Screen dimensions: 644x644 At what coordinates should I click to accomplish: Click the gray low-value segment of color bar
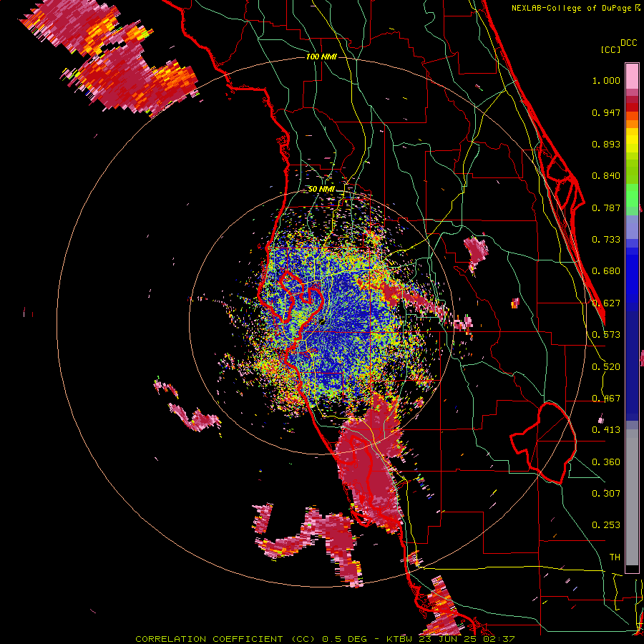(632, 497)
